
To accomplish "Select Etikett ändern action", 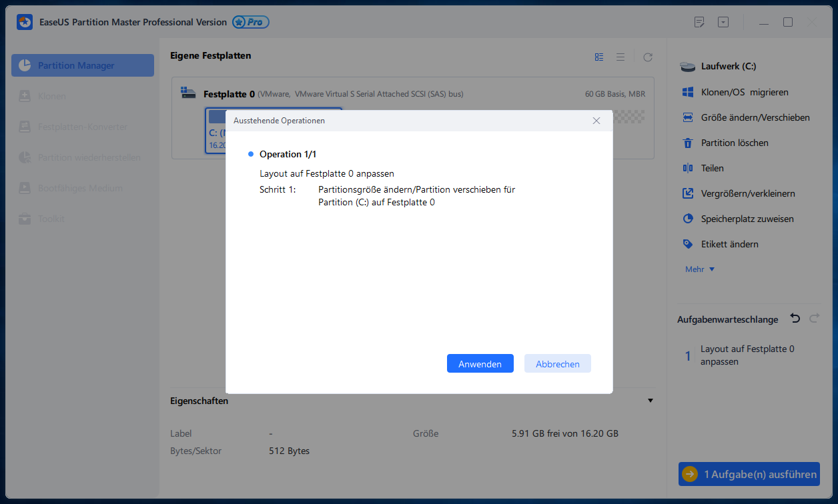I will 730,244.
